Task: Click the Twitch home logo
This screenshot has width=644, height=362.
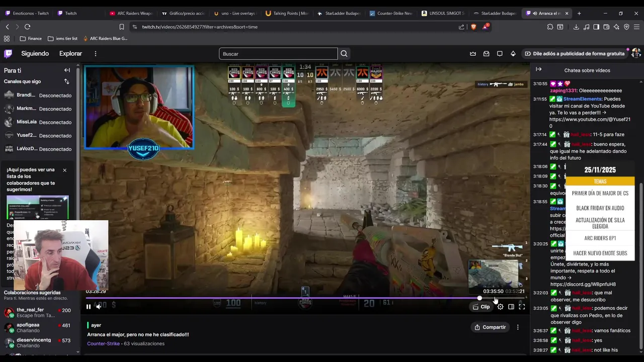Action: pyautogui.click(x=8, y=53)
